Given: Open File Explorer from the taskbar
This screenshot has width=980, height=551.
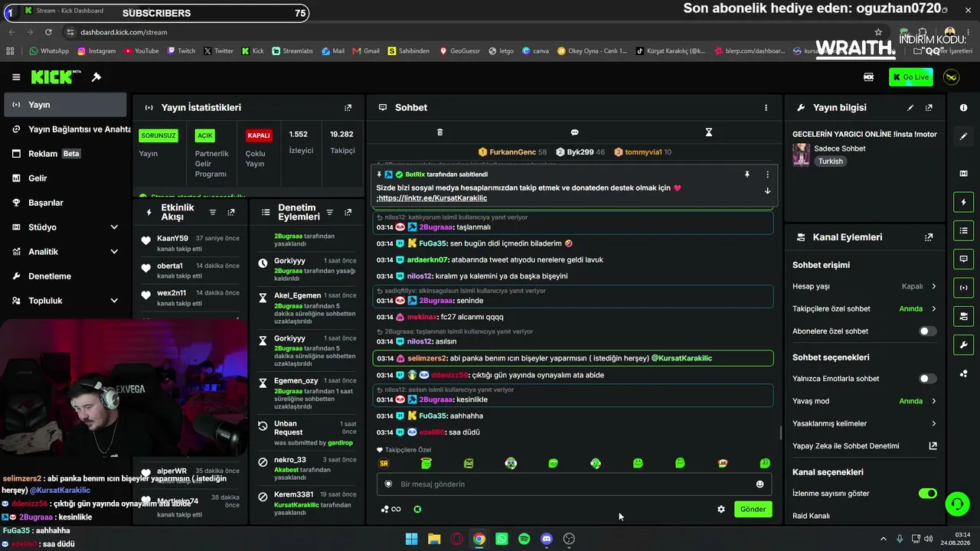Looking at the screenshot, I should point(434,539).
